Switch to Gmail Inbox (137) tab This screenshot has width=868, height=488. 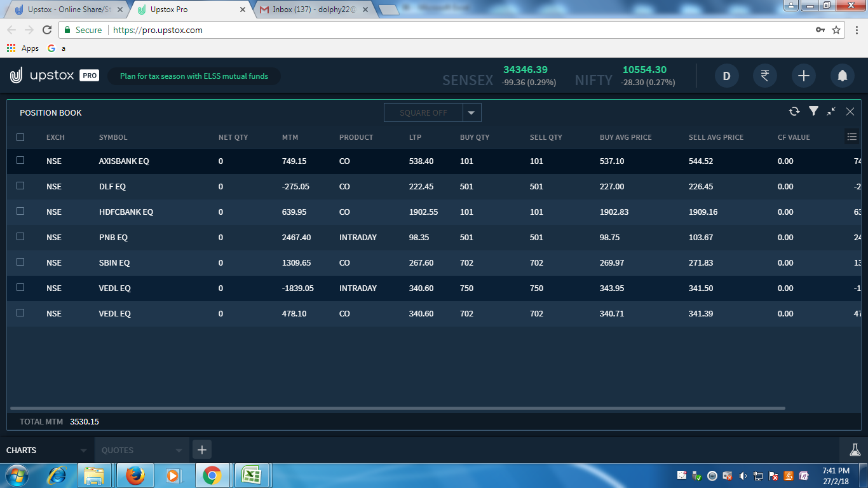[314, 10]
